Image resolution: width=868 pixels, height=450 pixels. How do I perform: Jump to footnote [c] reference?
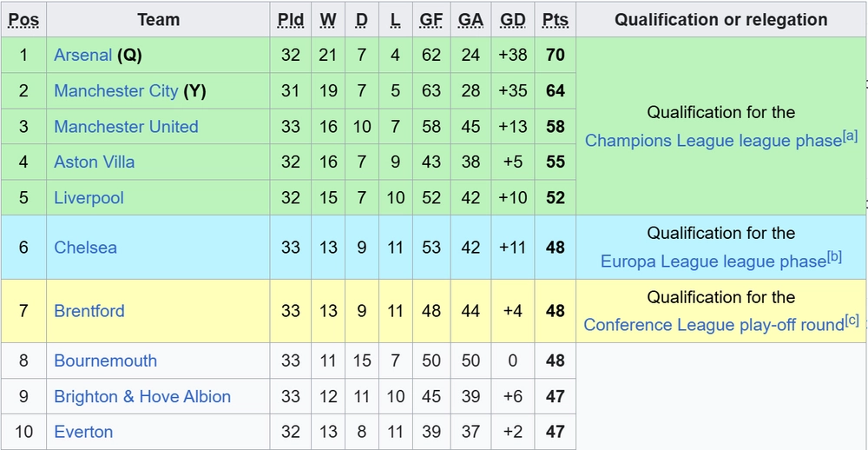click(852, 321)
